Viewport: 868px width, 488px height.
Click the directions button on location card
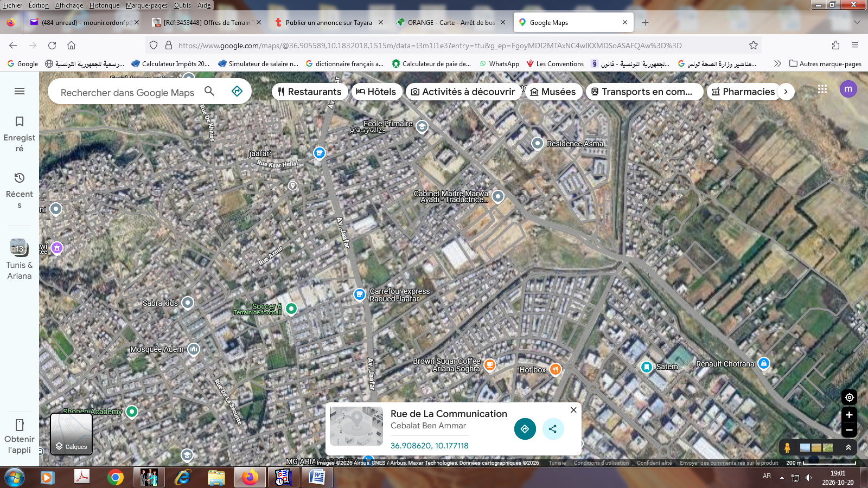coord(525,429)
